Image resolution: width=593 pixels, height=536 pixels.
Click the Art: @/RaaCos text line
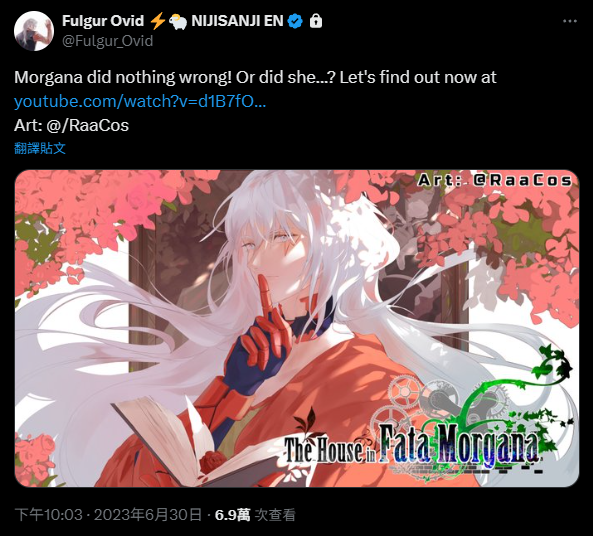click(71, 125)
